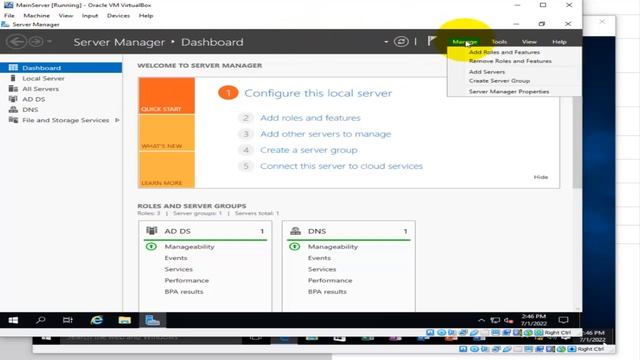Hide the welcome tile
Image resolution: width=640 pixels, height=360 pixels.
click(x=540, y=177)
